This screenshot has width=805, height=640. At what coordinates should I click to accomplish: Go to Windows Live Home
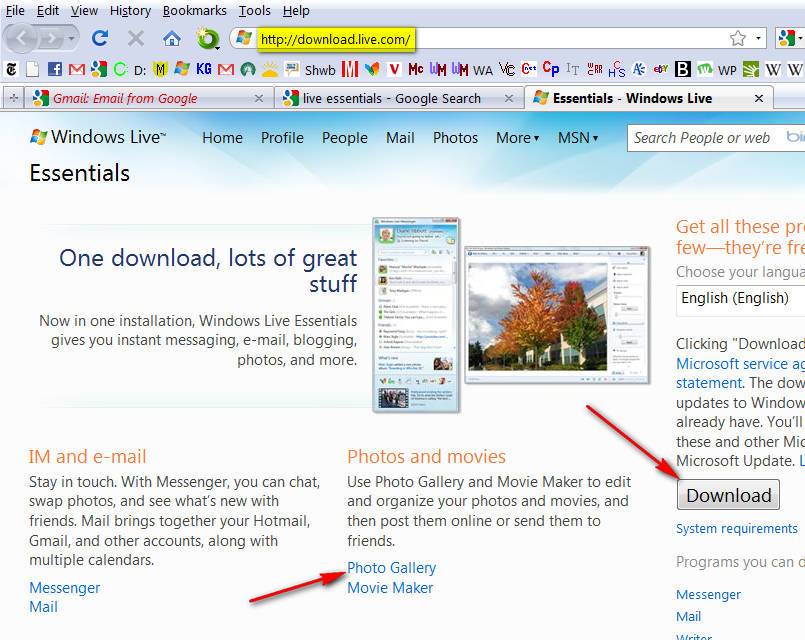coord(222,138)
